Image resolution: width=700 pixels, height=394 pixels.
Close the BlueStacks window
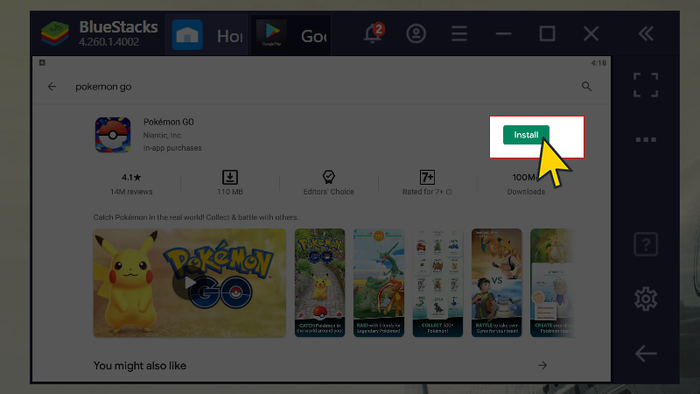[x=591, y=33]
